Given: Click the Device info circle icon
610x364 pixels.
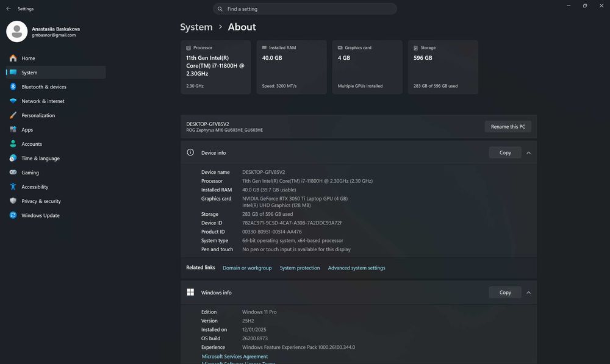Looking at the screenshot, I should 190,152.
